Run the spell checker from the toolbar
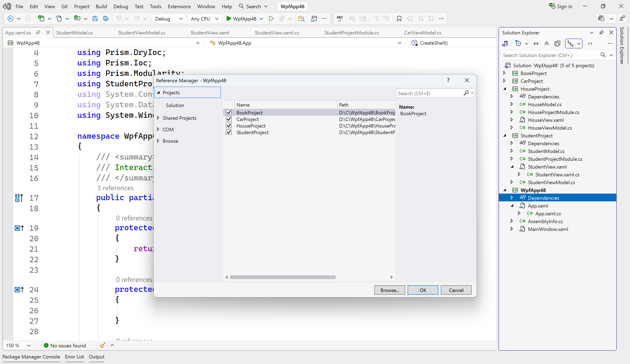Image resolution: width=630 pixels, height=364 pixels. 339,18
